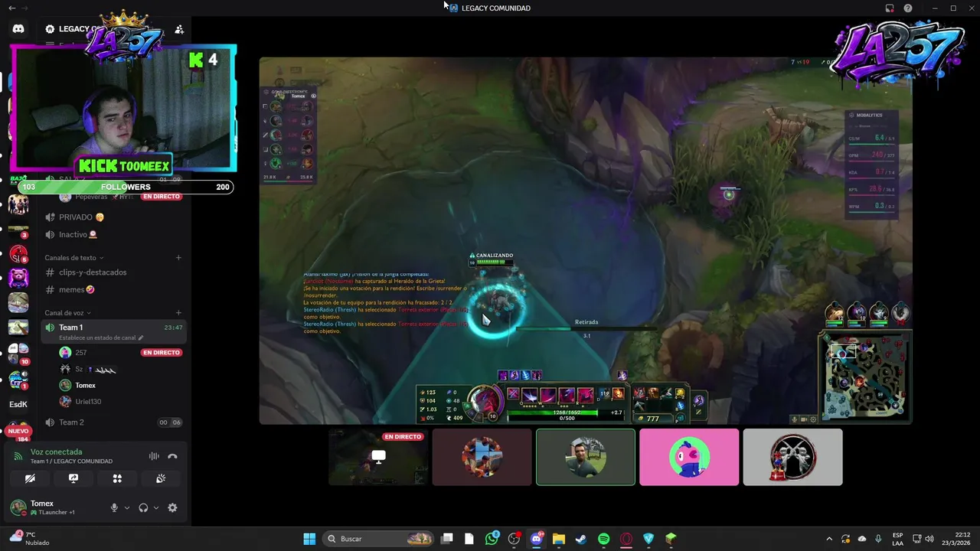
Task: Select the crossed-swords avatar participant tile
Action: click(792, 457)
